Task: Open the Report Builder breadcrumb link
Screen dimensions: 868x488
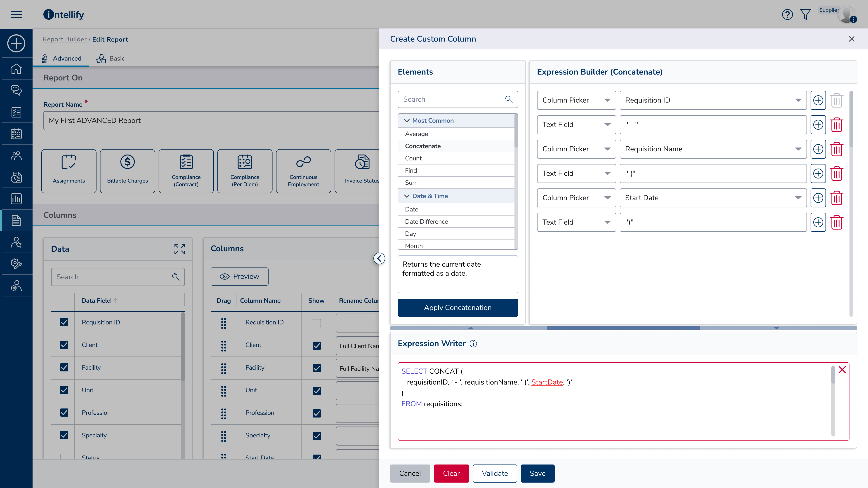Action: click(x=64, y=39)
